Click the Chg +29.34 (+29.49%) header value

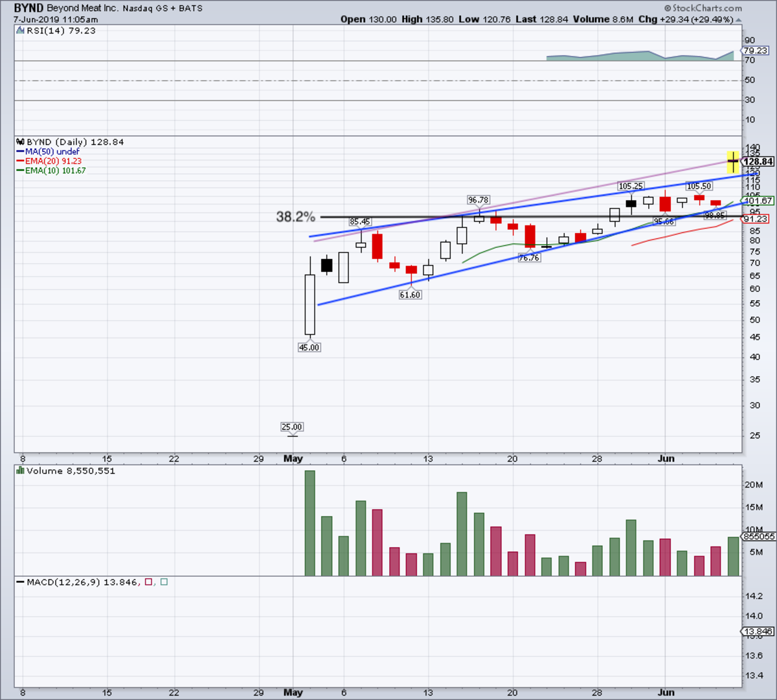tap(689, 19)
